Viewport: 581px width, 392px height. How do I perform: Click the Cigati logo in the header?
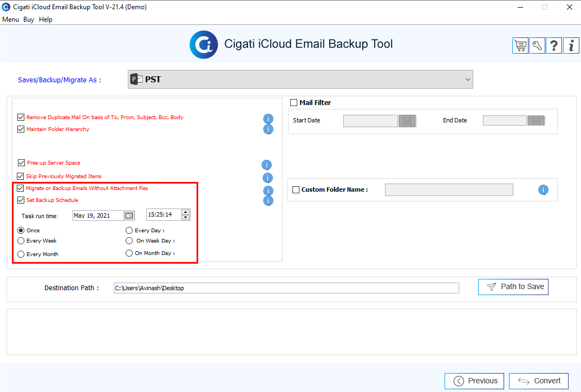click(204, 44)
